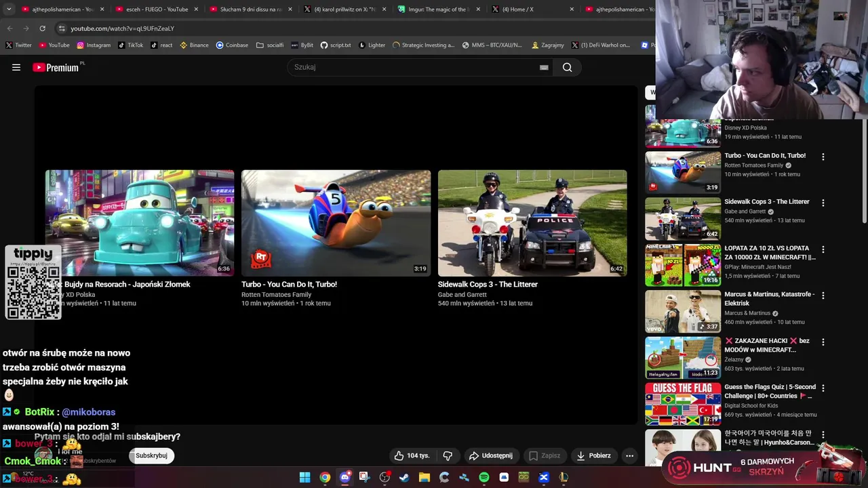The image size is (868, 488).
Task: Click Udostępnij share button
Action: 490,455
